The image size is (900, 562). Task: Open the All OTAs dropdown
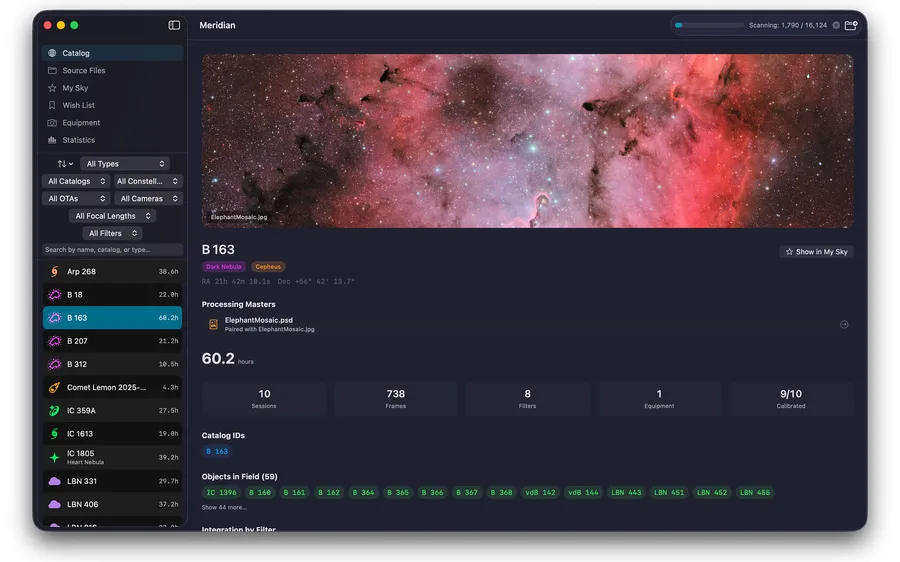click(x=76, y=199)
